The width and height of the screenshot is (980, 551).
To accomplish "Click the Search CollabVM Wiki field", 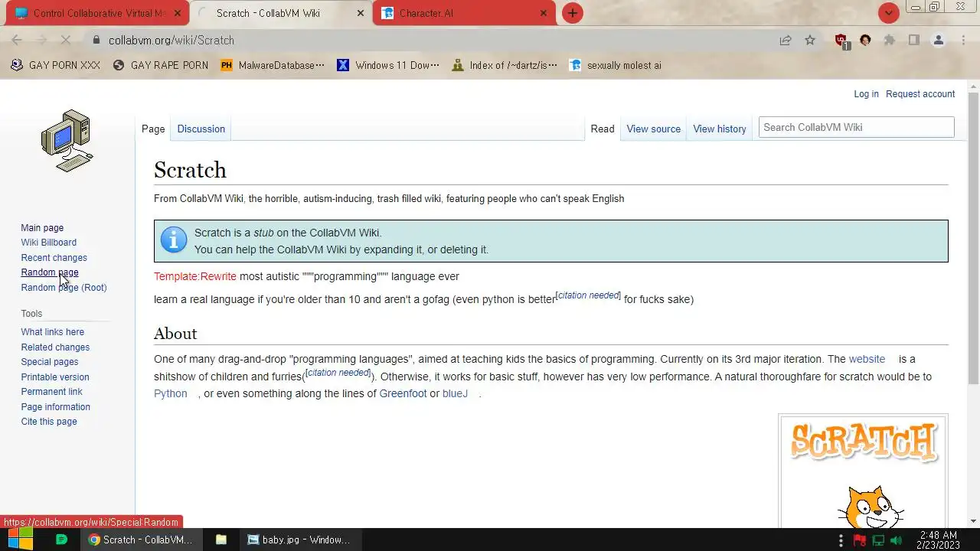I will pos(856,127).
